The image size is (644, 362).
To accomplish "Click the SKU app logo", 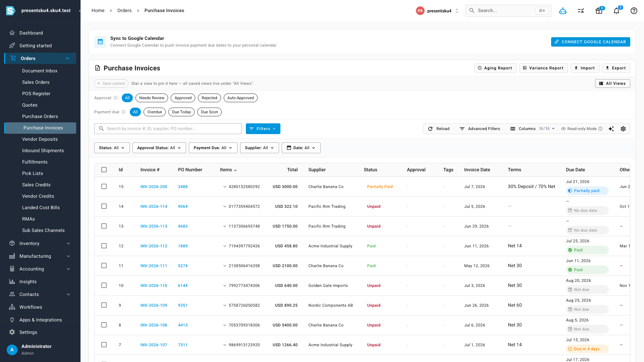I will [x=11, y=11].
